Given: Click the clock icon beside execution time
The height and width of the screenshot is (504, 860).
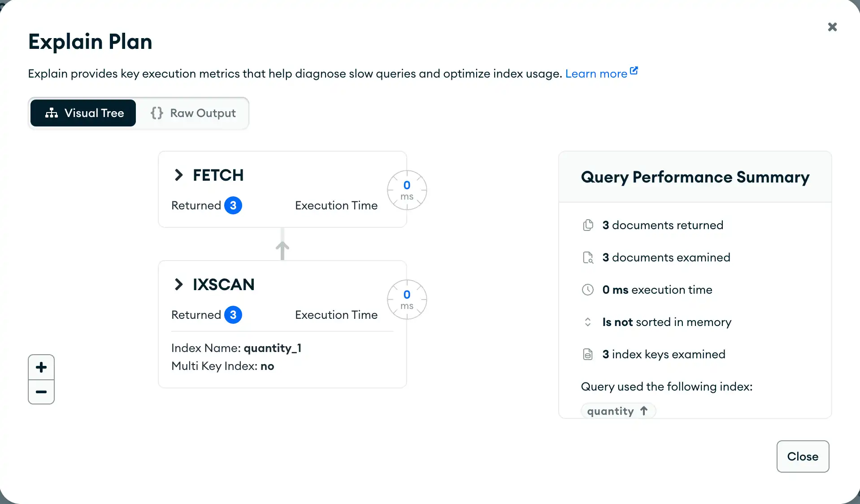Looking at the screenshot, I should 588,290.
